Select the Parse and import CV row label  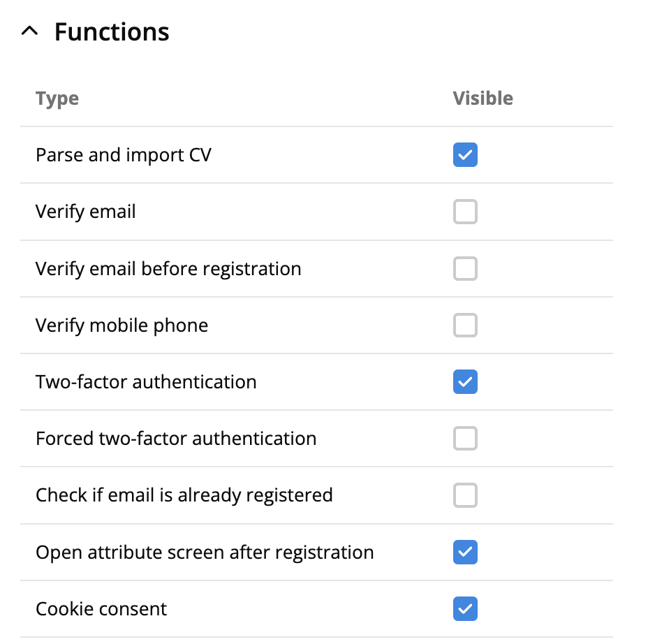click(x=124, y=154)
